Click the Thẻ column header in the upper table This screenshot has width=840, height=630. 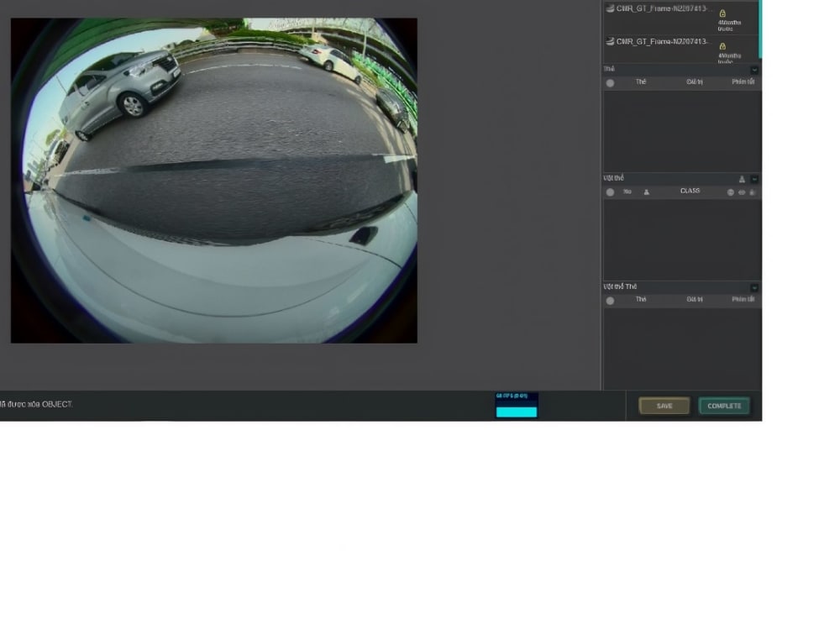click(x=641, y=82)
